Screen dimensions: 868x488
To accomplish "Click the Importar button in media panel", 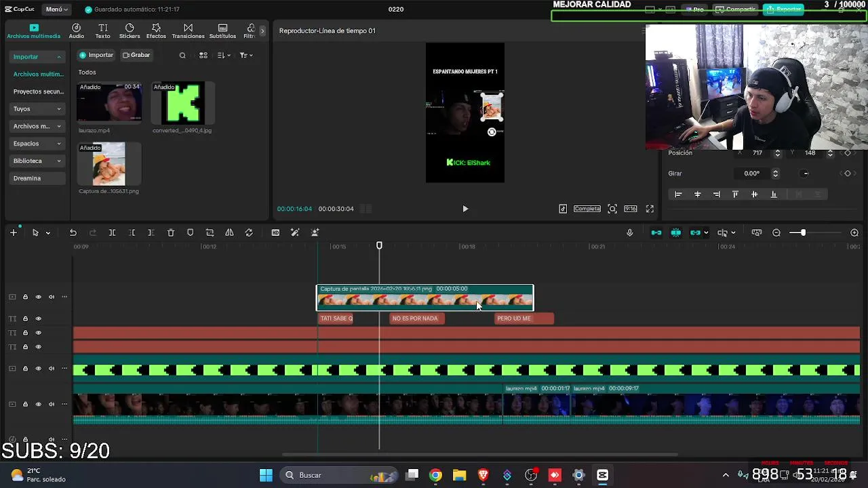I will (x=96, y=55).
